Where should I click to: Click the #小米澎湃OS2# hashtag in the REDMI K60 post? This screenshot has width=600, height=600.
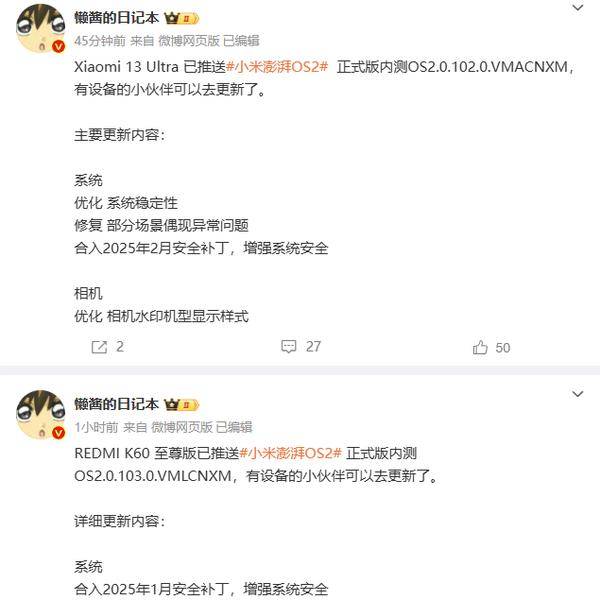[x=290, y=453]
